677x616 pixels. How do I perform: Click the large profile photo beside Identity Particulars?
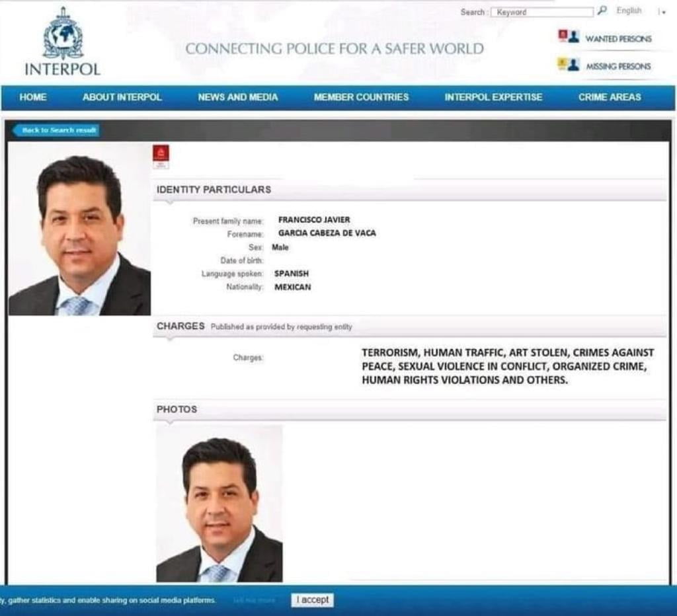tap(80, 229)
